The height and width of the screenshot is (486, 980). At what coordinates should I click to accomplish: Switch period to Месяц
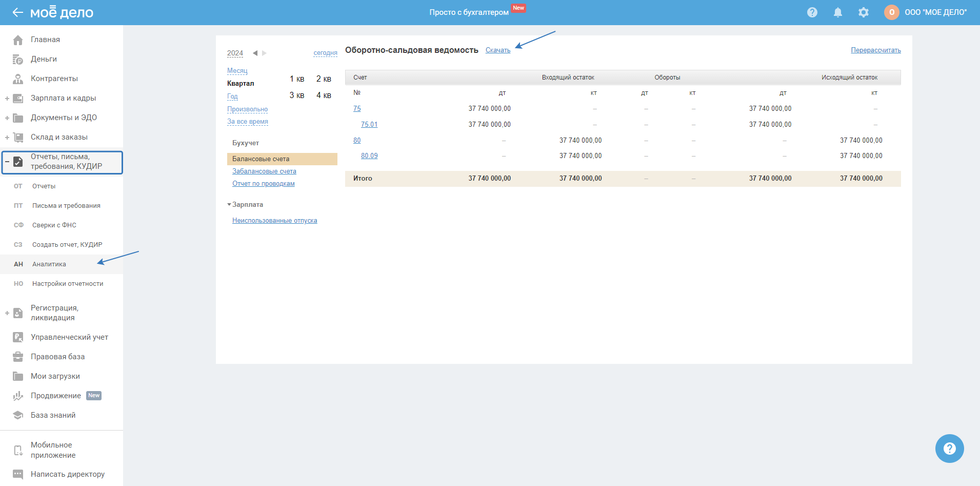(x=237, y=71)
